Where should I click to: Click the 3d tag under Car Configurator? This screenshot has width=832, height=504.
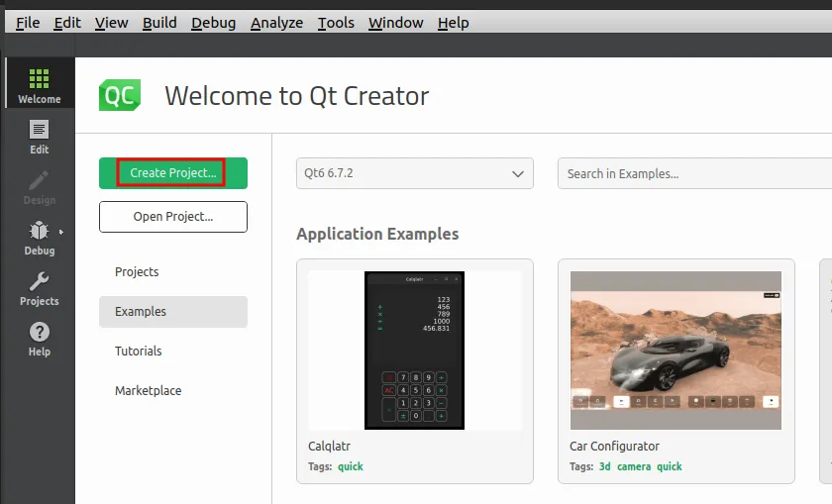tap(604, 466)
